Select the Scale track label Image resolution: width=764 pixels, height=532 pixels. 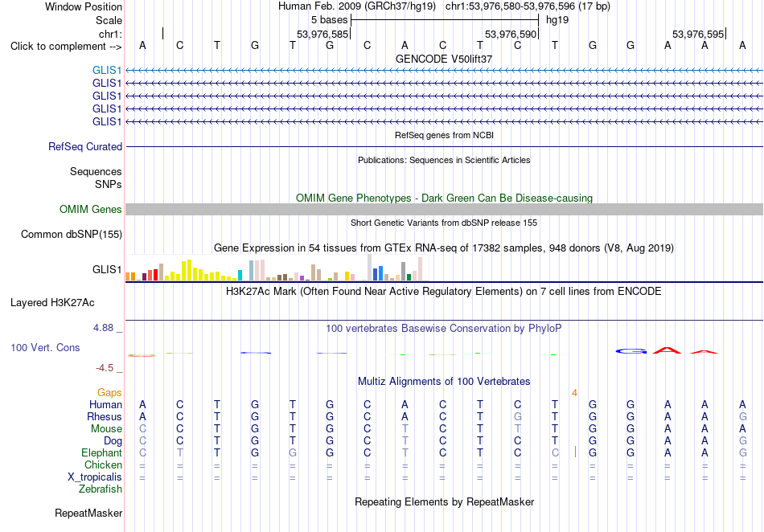pos(109,20)
